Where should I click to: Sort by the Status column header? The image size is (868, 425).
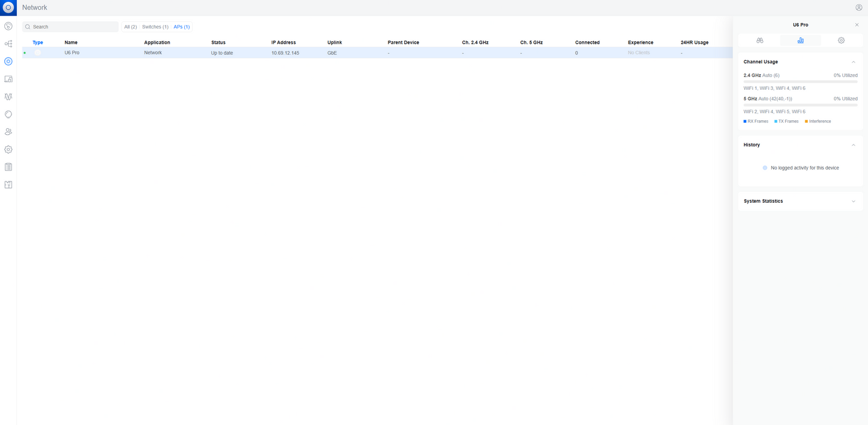point(218,42)
